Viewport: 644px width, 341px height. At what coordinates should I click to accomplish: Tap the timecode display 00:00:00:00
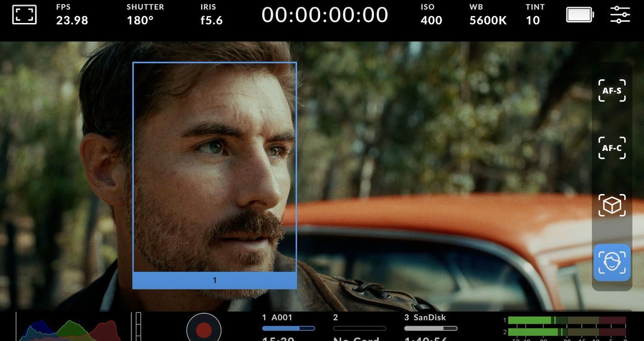tap(325, 15)
